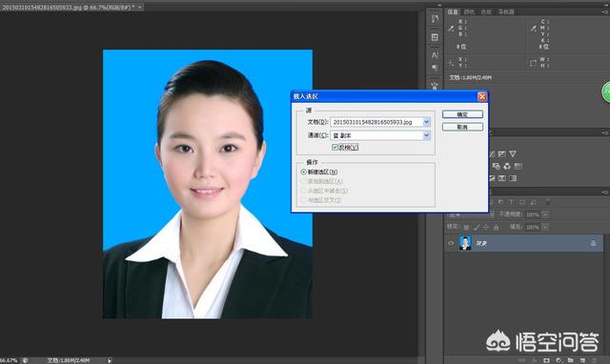Toggle the layer filtering switch
The image size is (610, 364).
548,202
